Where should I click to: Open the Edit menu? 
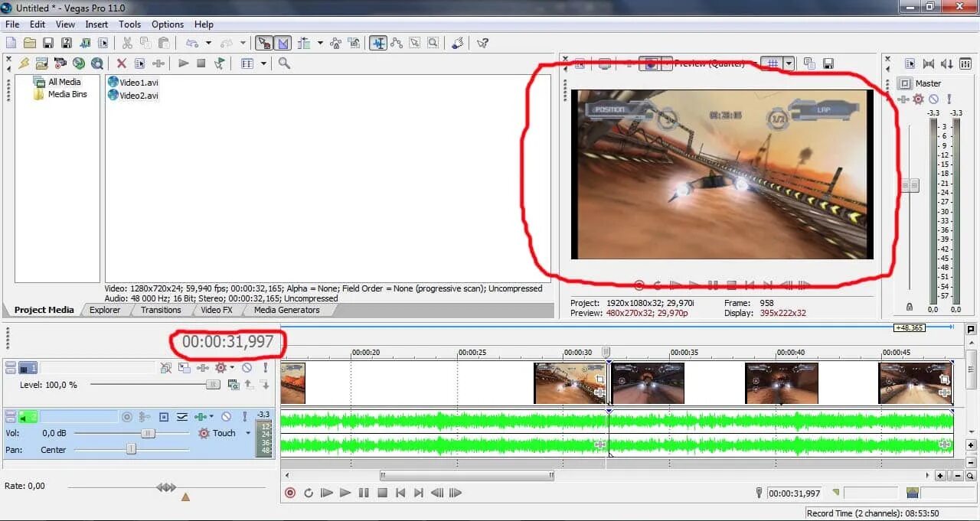(38, 24)
